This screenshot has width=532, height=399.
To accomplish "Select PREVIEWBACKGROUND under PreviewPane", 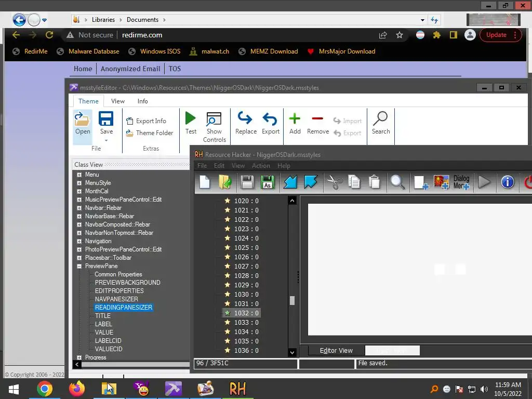I will coord(128,283).
